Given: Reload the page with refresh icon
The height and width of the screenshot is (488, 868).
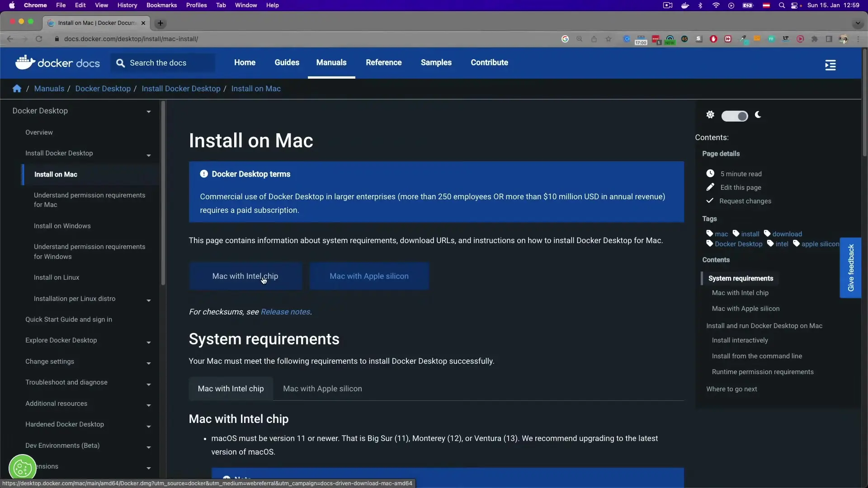Looking at the screenshot, I should point(39,39).
